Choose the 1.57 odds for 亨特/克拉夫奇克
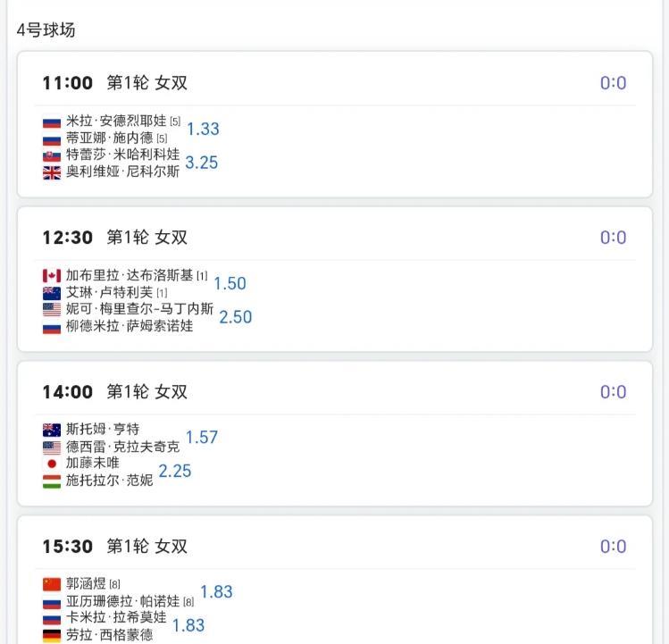The image size is (669, 644). point(202,438)
